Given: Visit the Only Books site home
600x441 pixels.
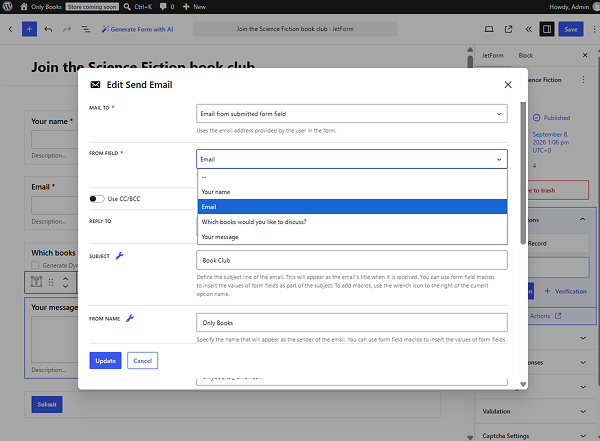Looking at the screenshot, I should (41, 7).
